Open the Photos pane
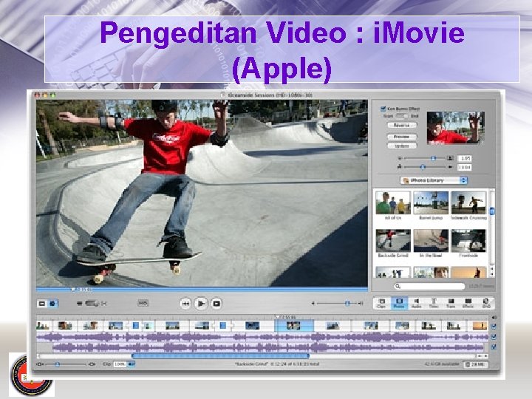The width and height of the screenshot is (532, 399). [399, 303]
